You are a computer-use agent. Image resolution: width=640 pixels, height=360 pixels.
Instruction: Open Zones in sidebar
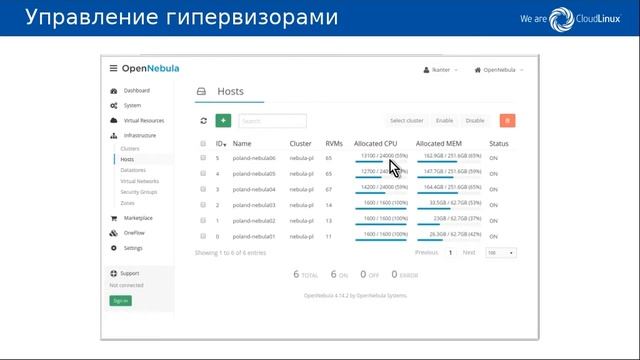[x=127, y=203]
